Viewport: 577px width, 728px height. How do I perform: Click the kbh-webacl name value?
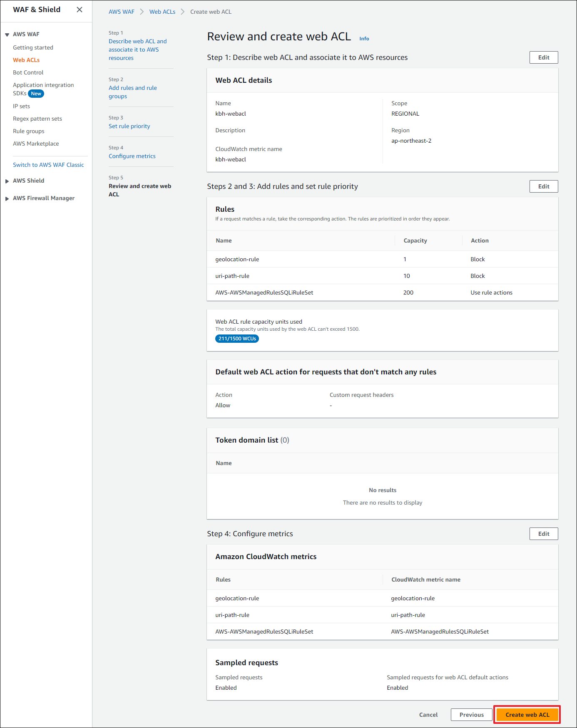point(231,114)
